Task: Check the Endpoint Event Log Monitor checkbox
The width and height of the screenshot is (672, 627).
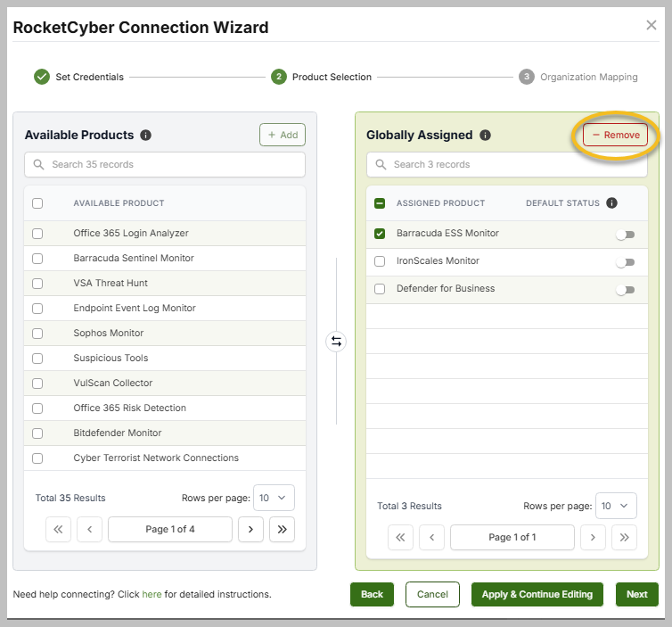Action: pyautogui.click(x=37, y=309)
